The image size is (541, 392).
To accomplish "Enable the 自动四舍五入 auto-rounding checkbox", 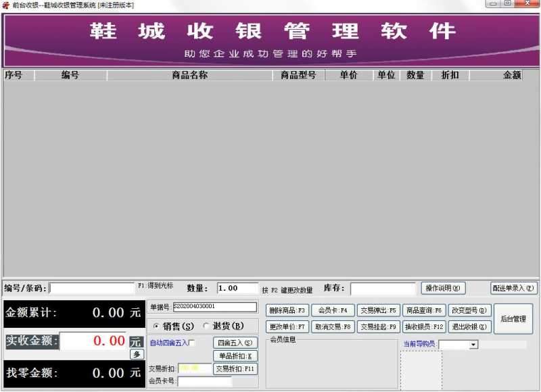I will [x=192, y=343].
